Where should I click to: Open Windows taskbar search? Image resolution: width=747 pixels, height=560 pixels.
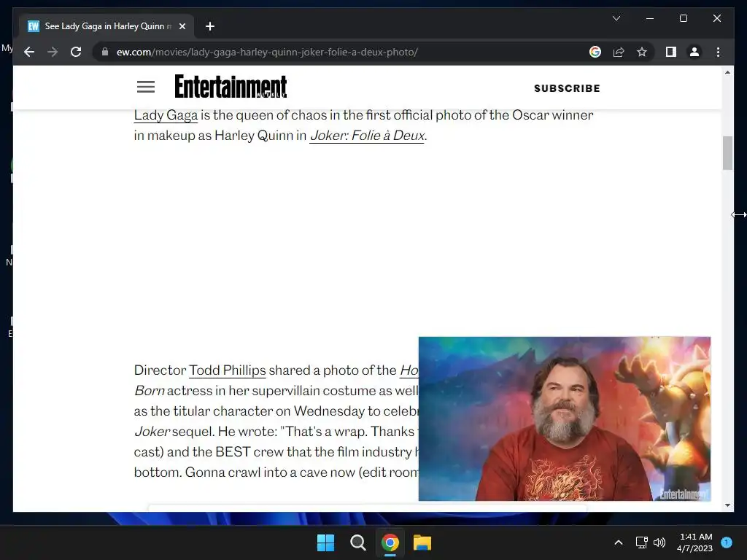click(357, 542)
